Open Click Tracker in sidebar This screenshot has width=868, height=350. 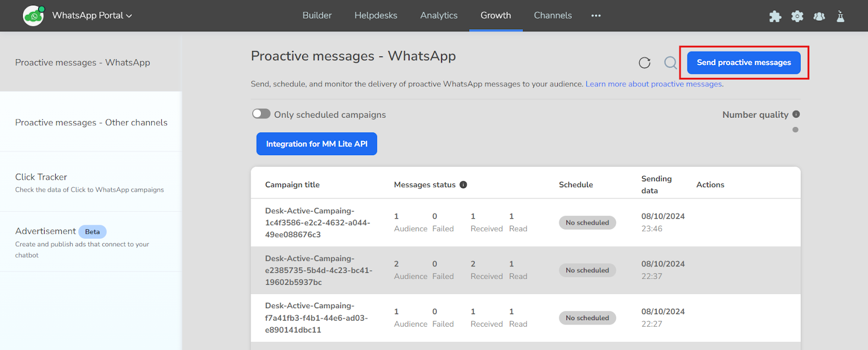91,182
